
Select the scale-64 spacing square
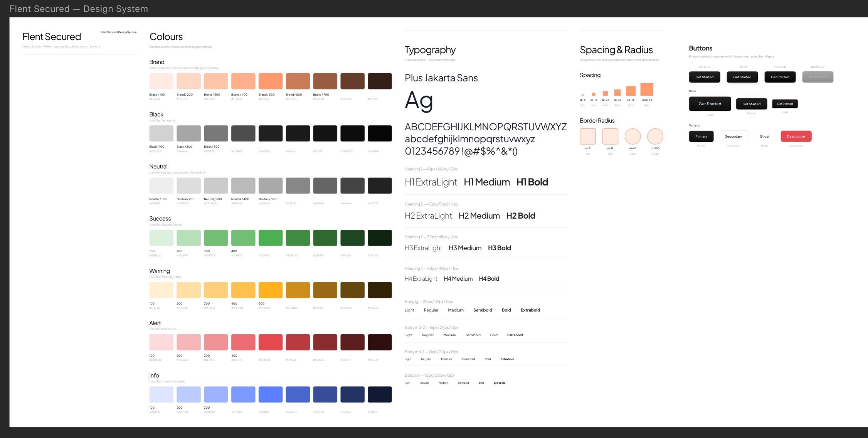(647, 89)
